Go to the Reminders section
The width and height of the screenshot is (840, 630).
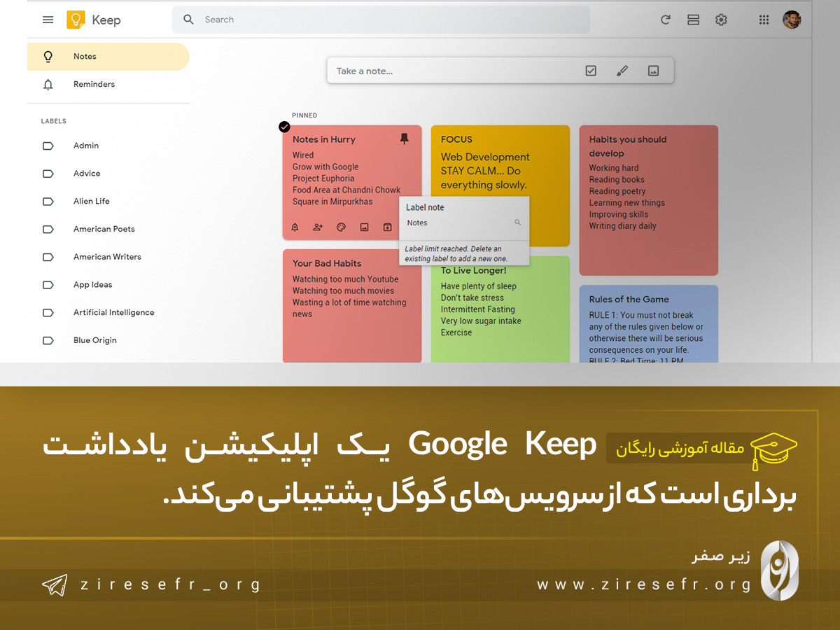coord(94,84)
